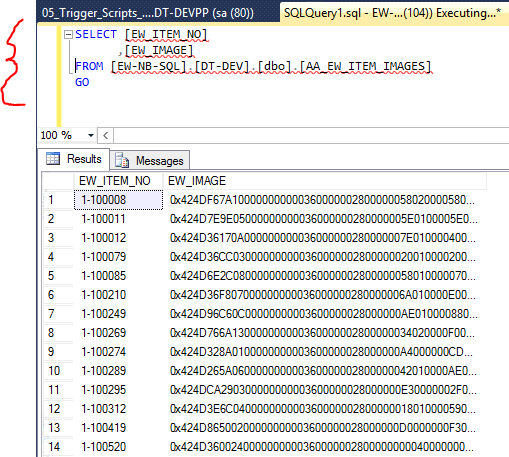
Task: Click [AA_EW_ITEM_IMAGES] table name in query
Action: coord(365,66)
